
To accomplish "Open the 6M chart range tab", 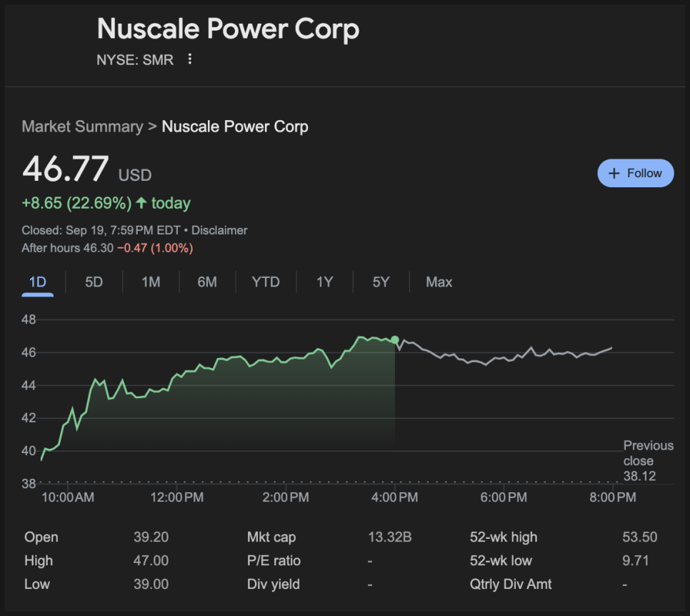I will click(x=207, y=282).
